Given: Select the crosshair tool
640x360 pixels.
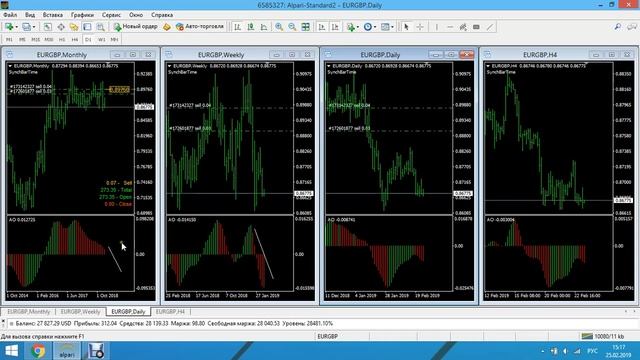Looking at the screenshot, I should [420, 27].
